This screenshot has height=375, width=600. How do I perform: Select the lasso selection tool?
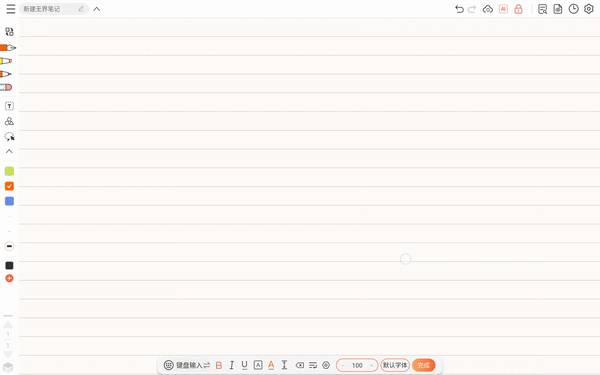tap(9, 137)
